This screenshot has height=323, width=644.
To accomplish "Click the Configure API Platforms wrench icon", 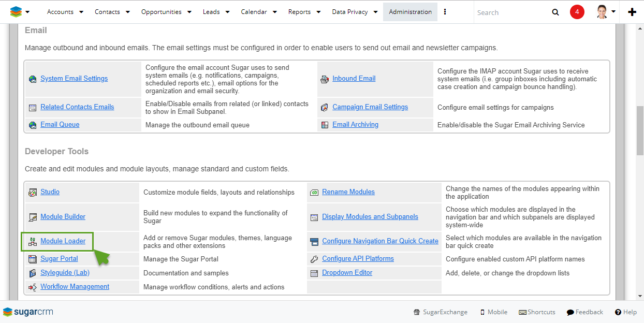I will click(314, 259).
